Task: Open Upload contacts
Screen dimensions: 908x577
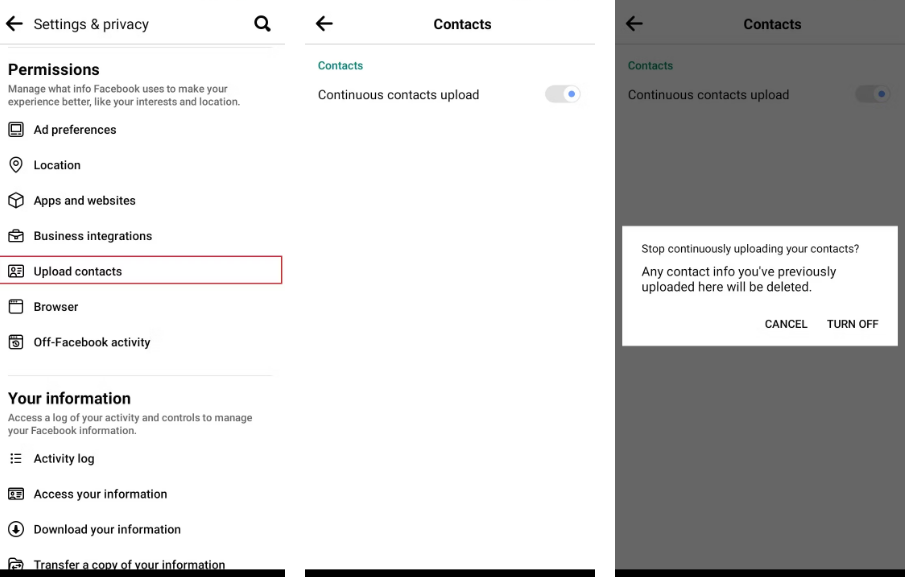Action: click(x=141, y=270)
